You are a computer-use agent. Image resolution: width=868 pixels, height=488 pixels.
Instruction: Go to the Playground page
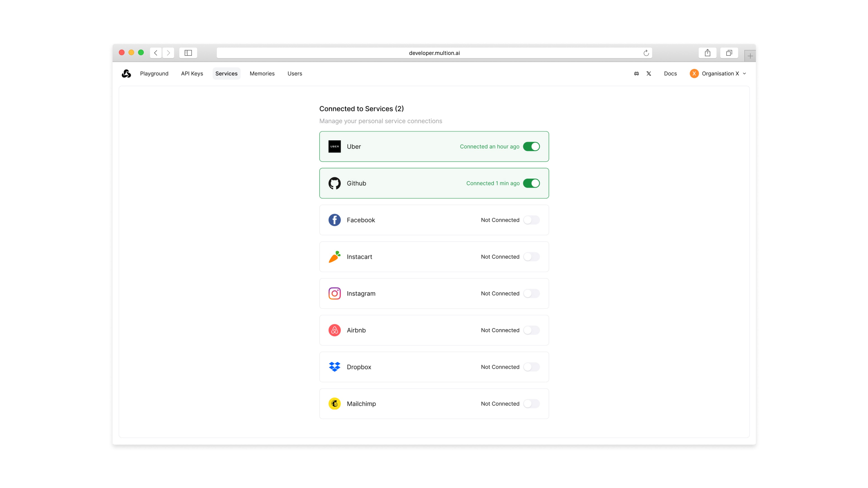(154, 73)
